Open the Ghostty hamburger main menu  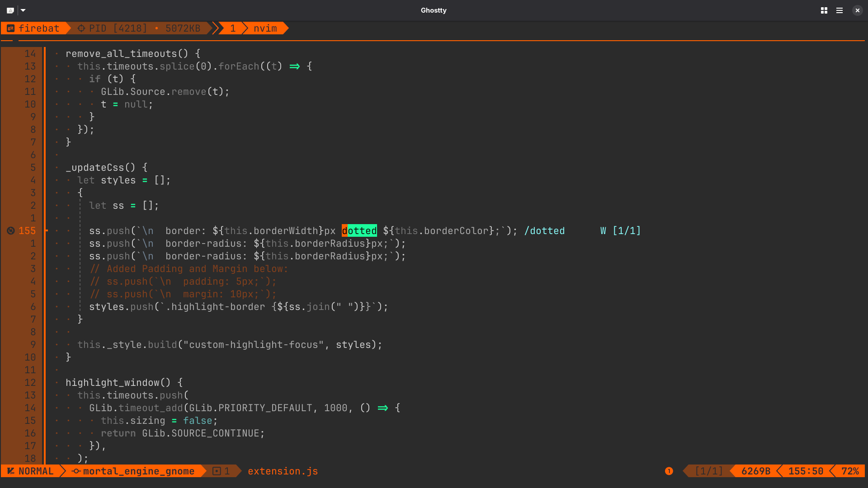point(840,10)
